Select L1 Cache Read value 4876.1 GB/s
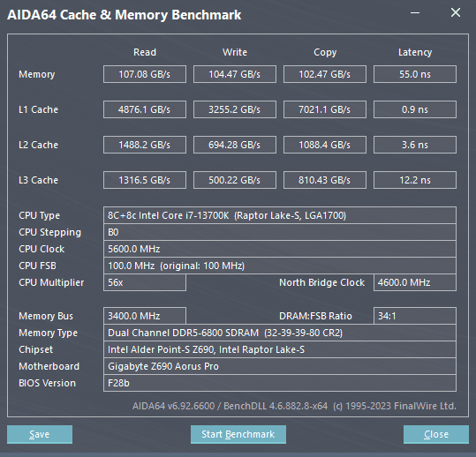476x457 pixels. (145, 109)
